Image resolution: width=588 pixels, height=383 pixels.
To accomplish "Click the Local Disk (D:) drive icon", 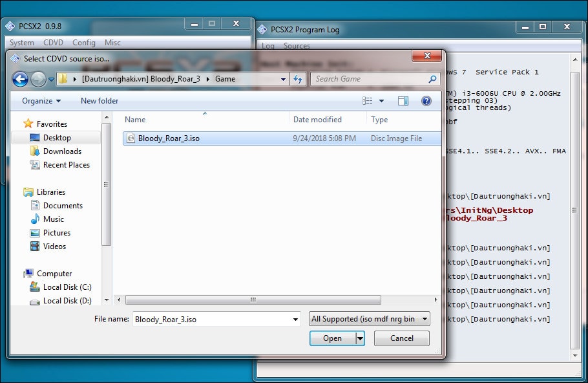I will point(35,301).
